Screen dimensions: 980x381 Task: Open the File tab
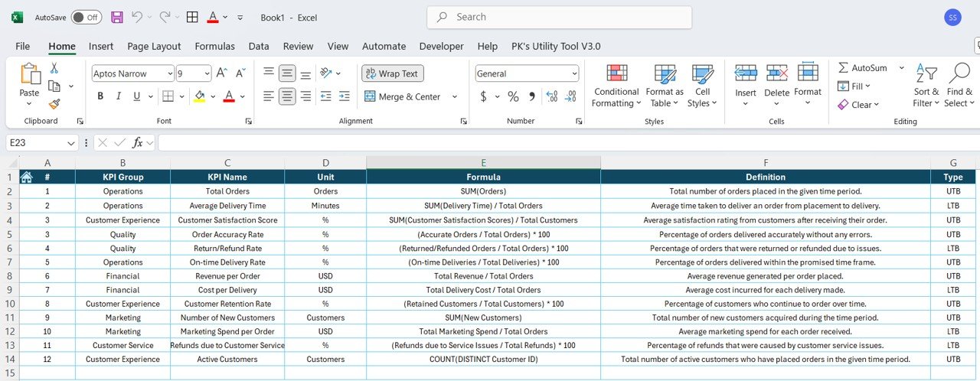23,46
